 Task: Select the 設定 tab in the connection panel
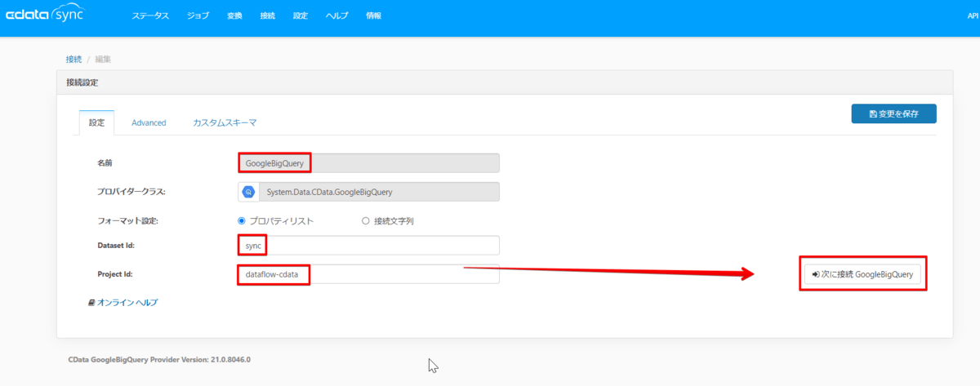96,122
